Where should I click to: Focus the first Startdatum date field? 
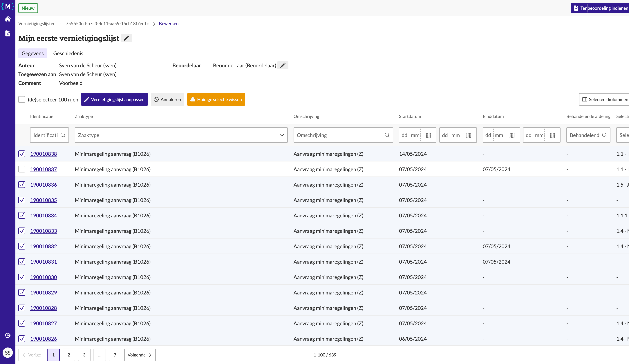pos(417,135)
